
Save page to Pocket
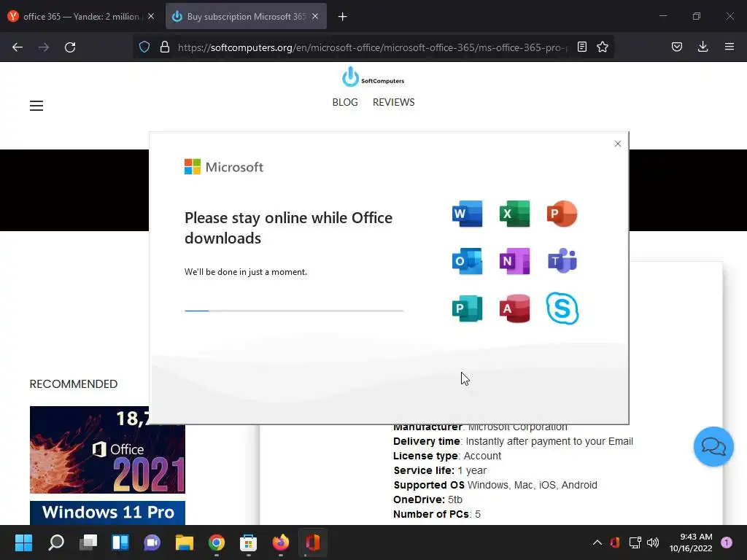(676, 47)
